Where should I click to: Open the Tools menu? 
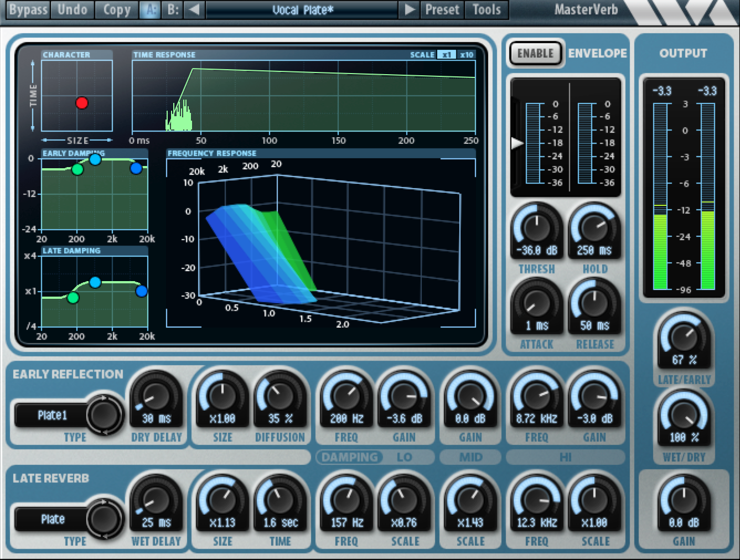point(485,9)
